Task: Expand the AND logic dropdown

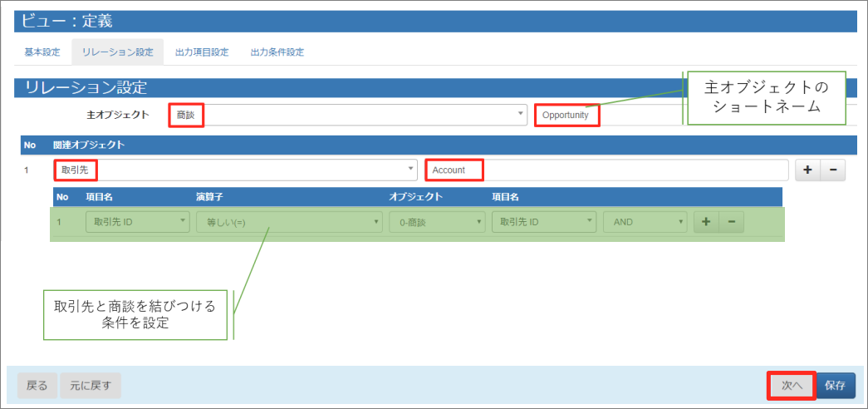Action: point(645,222)
